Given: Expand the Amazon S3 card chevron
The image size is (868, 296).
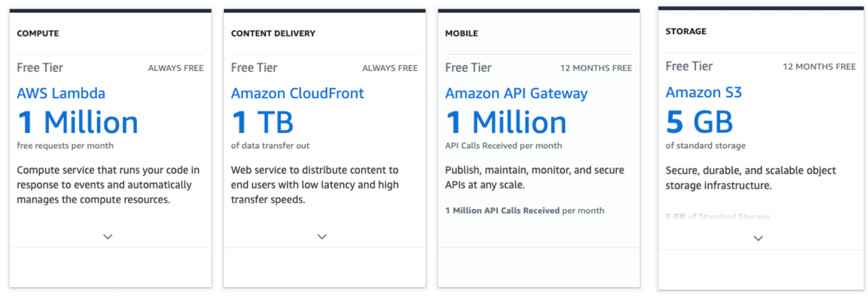Looking at the screenshot, I should pyautogui.click(x=758, y=238).
